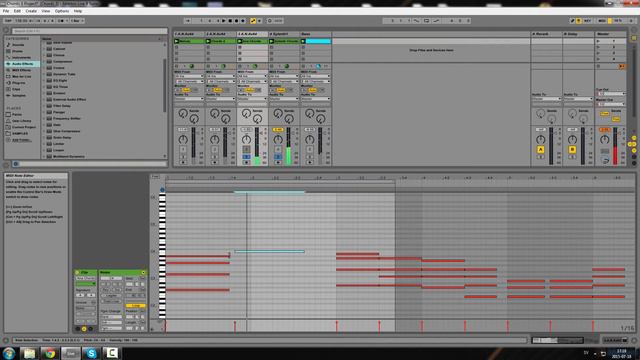This screenshot has width=640, height=360.
Task: Toggle the Loop switch in the control bar
Action: coord(426,21)
